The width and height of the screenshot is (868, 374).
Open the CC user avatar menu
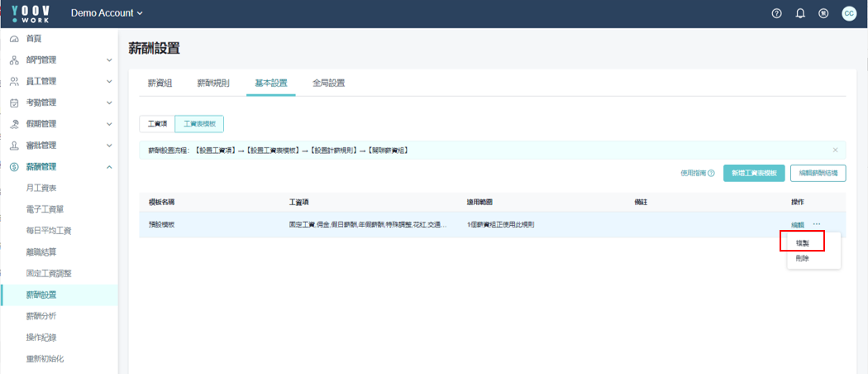pyautogui.click(x=849, y=14)
